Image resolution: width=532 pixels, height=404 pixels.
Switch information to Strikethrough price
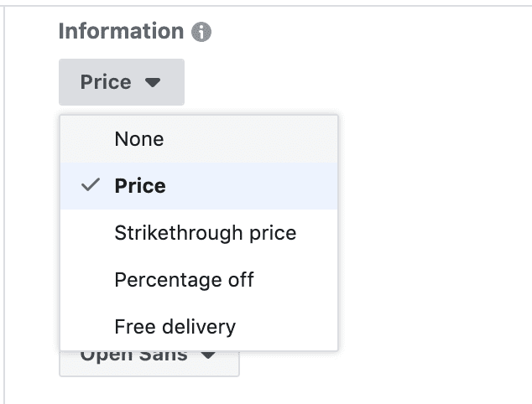coord(205,233)
